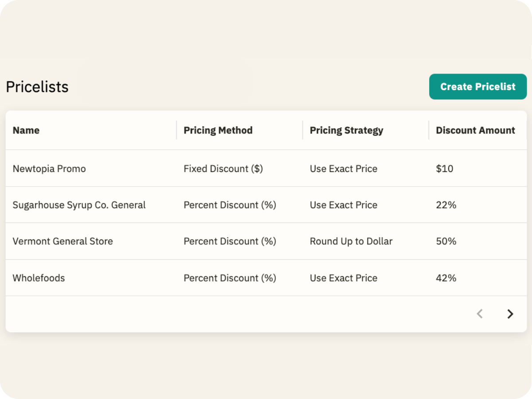Click the 42% discount amount

tap(446, 278)
